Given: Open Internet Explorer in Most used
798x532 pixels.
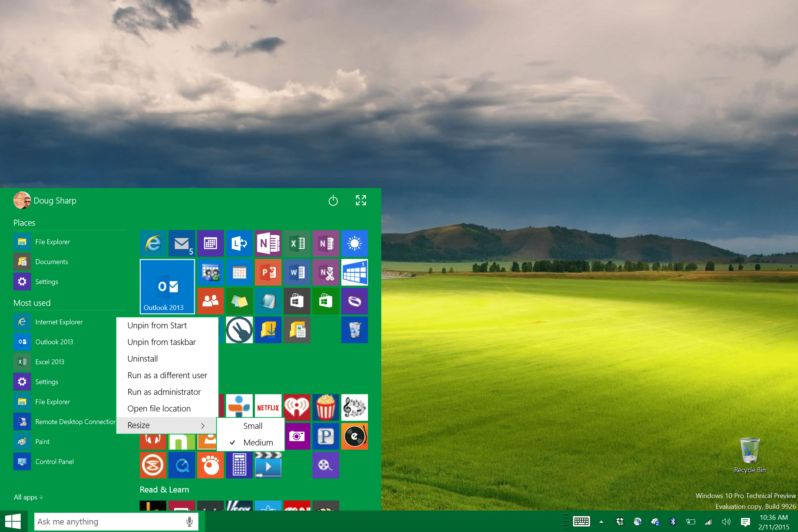Looking at the screenshot, I should (65, 322).
